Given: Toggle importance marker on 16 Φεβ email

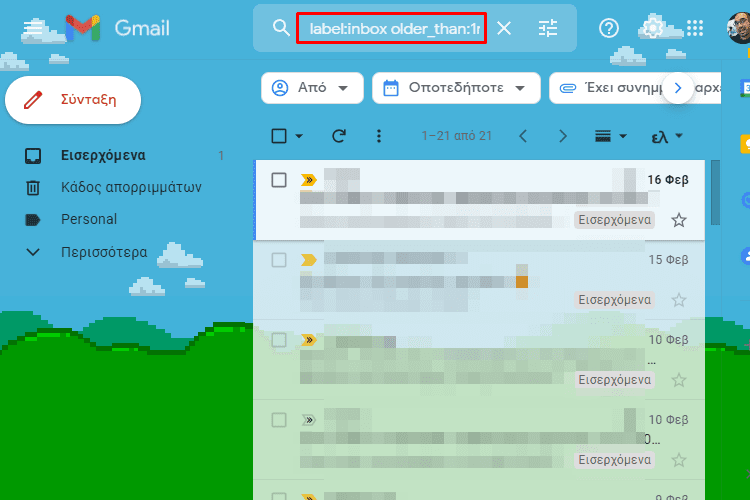Looking at the screenshot, I should point(309,180).
